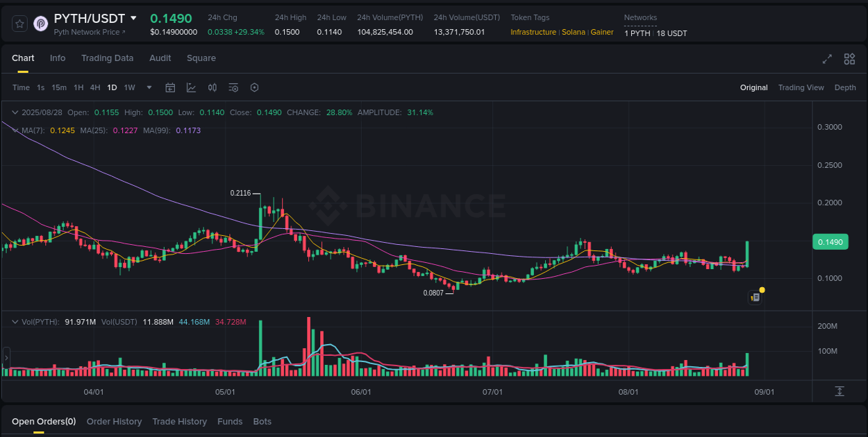Open the grid layout view icon
Image resolution: width=868 pixels, height=437 pixels.
tap(849, 59)
